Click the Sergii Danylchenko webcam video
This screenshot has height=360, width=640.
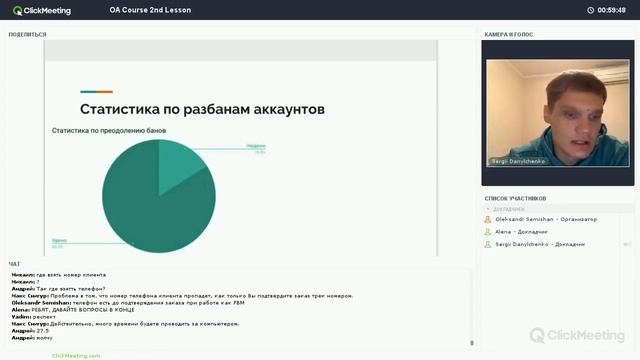[x=558, y=113]
